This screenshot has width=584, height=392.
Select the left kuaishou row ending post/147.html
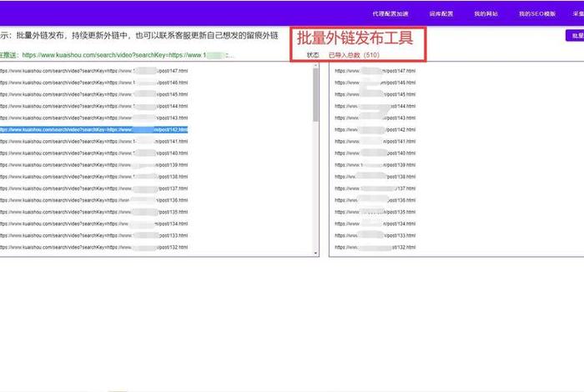[x=93, y=71]
